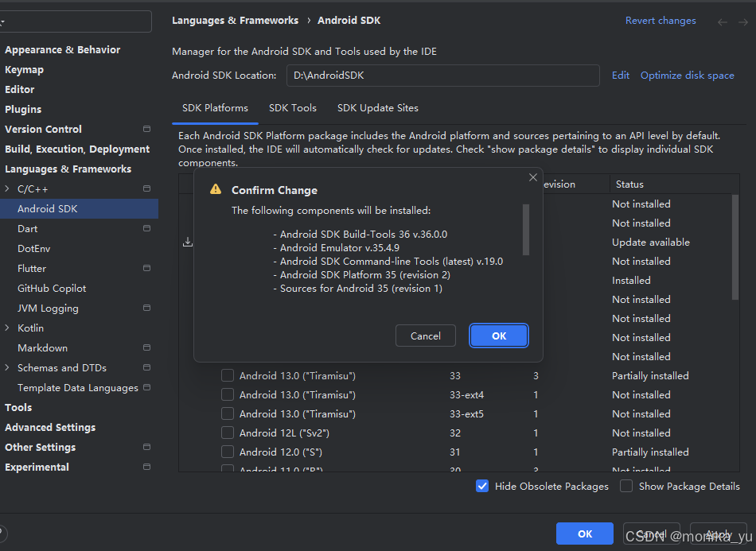Uncheck Hide Obsolete Packages
Screen dimensions: 756x551
click(x=482, y=486)
